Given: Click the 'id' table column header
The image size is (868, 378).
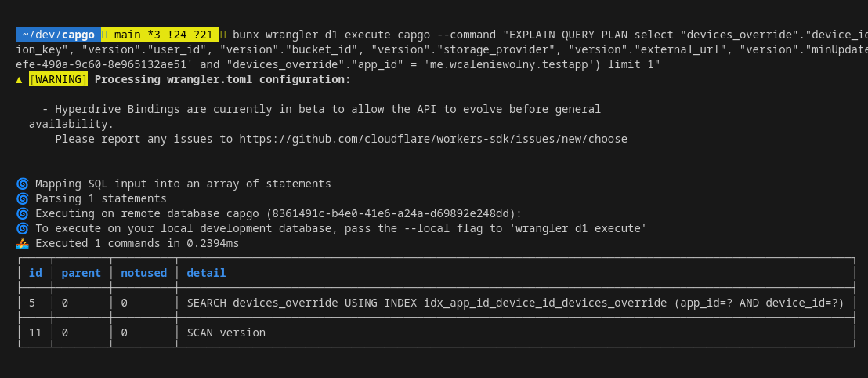Looking at the screenshot, I should pos(35,273).
